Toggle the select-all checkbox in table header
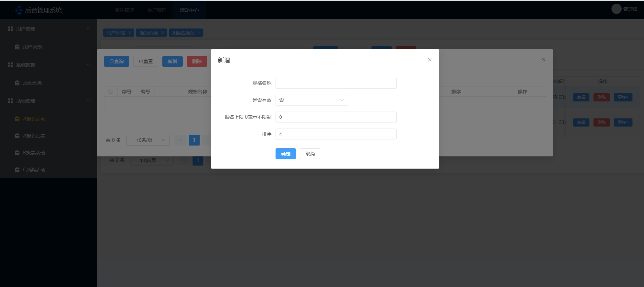The image size is (644, 287). click(x=111, y=91)
